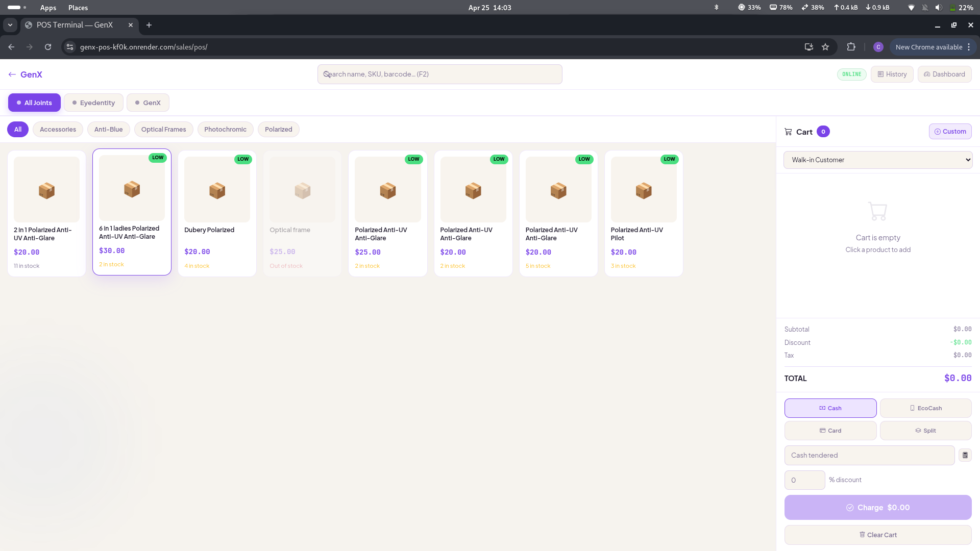Open the clock showing Apr 25 14:03
Image resolution: width=980 pixels, height=551 pixels.
(x=489, y=8)
